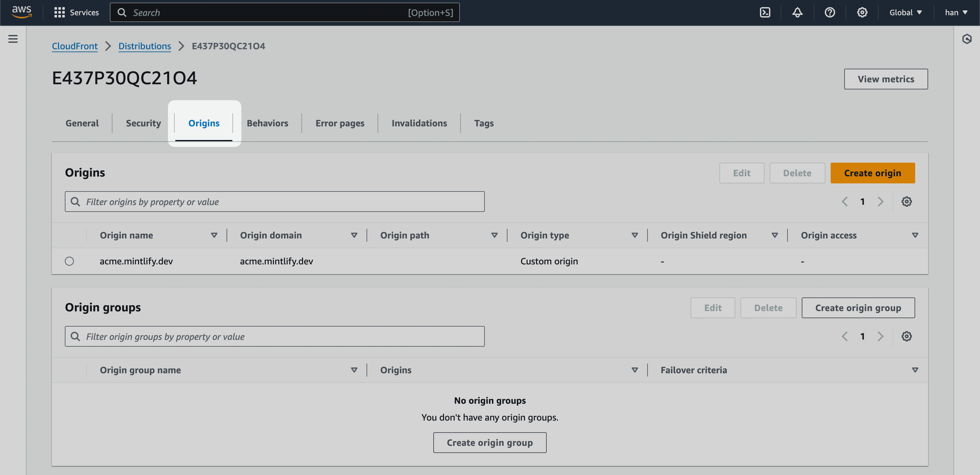The image size is (980, 475).
Task: Open the Global region dropdown
Action: point(905,13)
